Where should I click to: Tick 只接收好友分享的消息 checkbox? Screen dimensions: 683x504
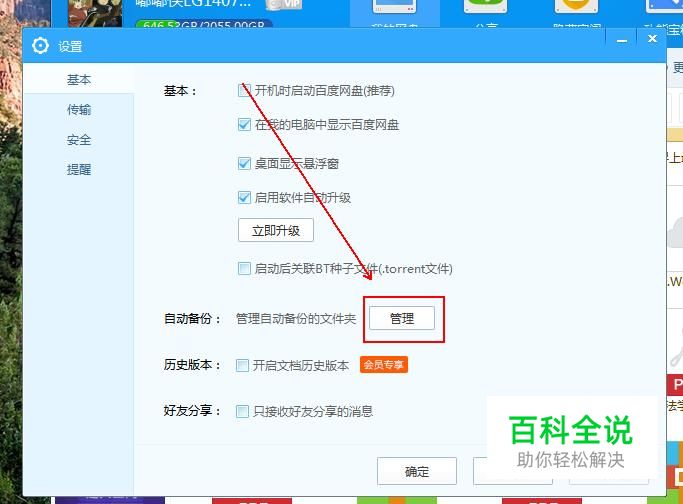[x=242, y=411]
